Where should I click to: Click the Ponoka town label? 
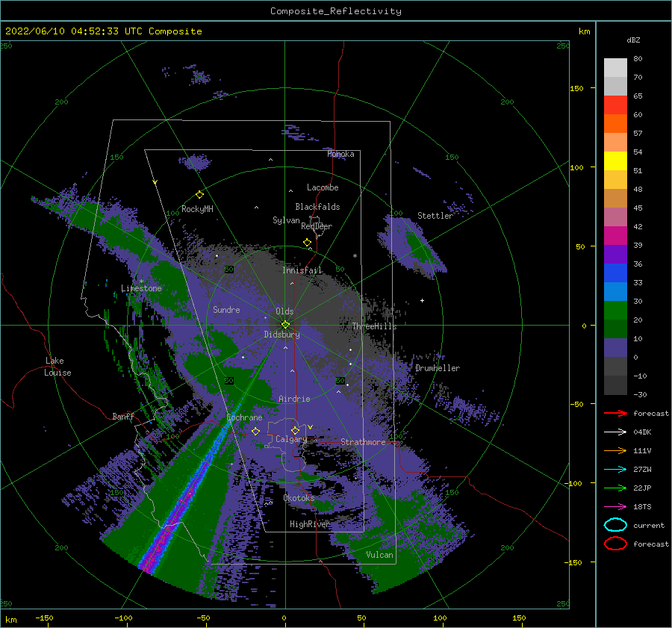[x=340, y=154]
